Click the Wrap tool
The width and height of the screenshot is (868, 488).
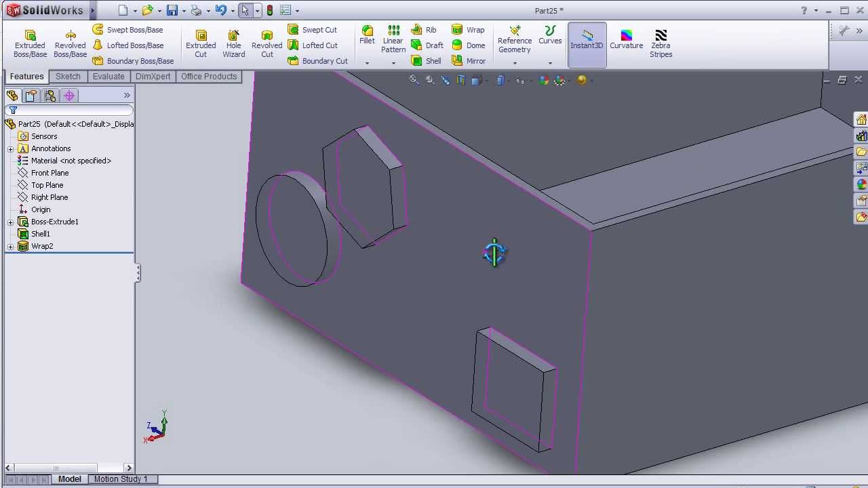pos(468,30)
